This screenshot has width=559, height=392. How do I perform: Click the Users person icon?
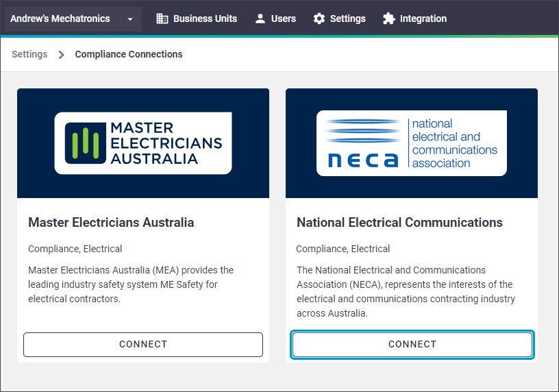[260, 19]
